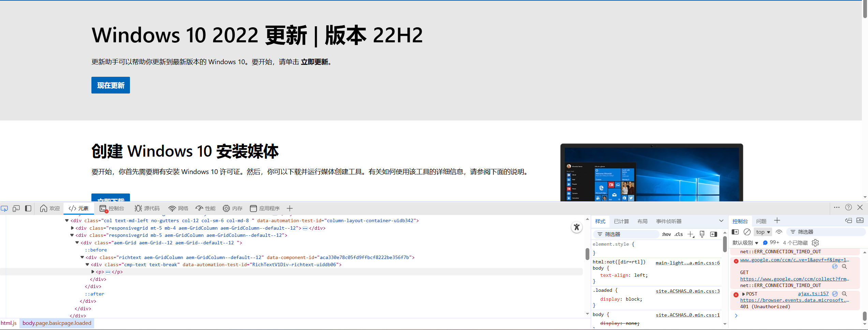This screenshot has width=868, height=330.
Task: Toggle the .cls class editor
Action: click(679, 234)
